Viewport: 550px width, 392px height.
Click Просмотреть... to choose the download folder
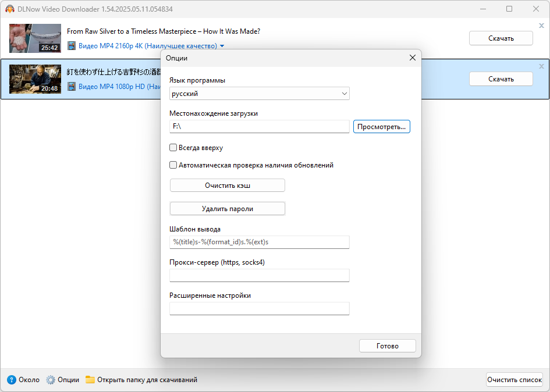(382, 127)
